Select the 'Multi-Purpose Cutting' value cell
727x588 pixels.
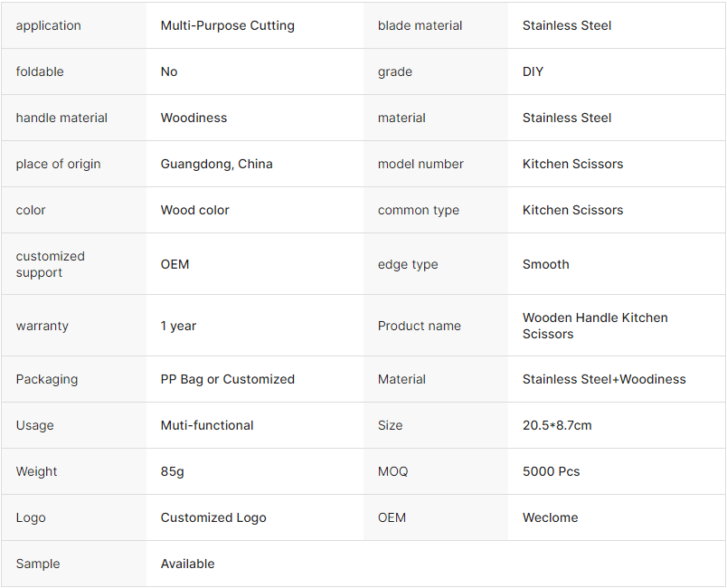[x=227, y=25]
